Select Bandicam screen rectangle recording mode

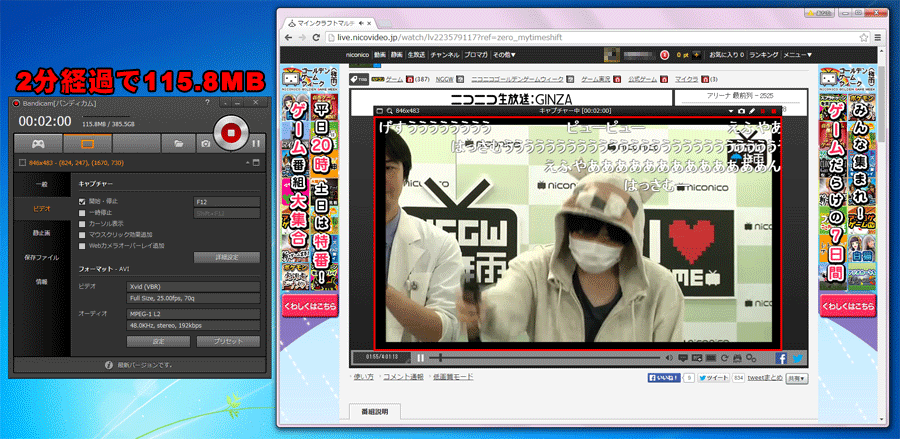(88, 143)
